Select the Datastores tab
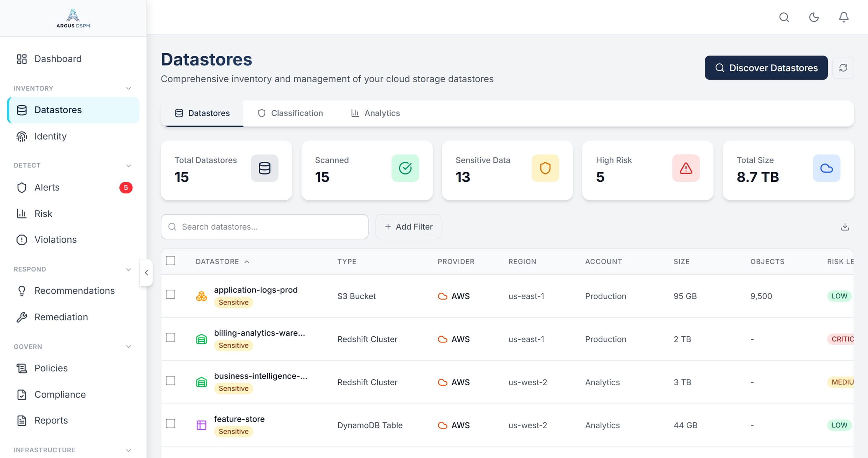Viewport: 868px width, 458px height. (x=202, y=113)
